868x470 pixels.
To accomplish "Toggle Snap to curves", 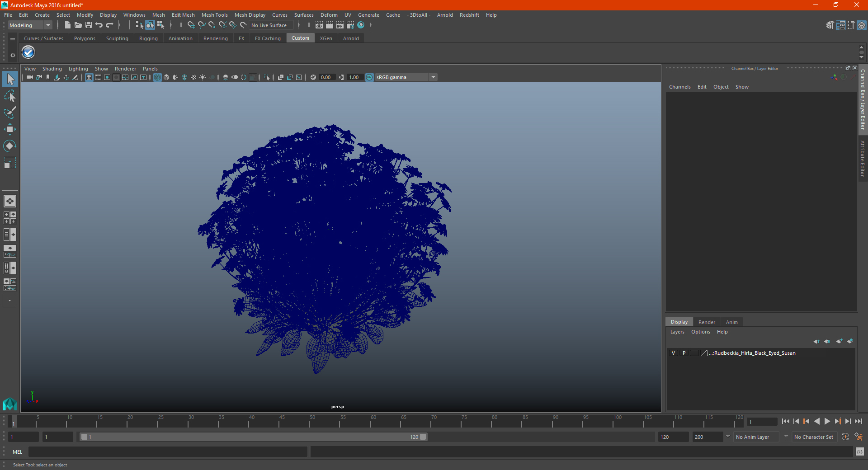I will [202, 25].
